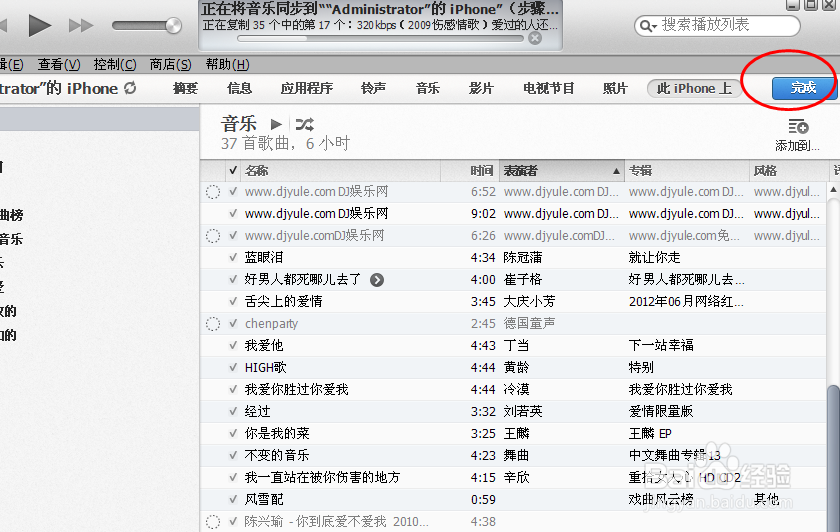This screenshot has height=532, width=840.
Task: Switch to the 照片 tab
Action: 614,88
